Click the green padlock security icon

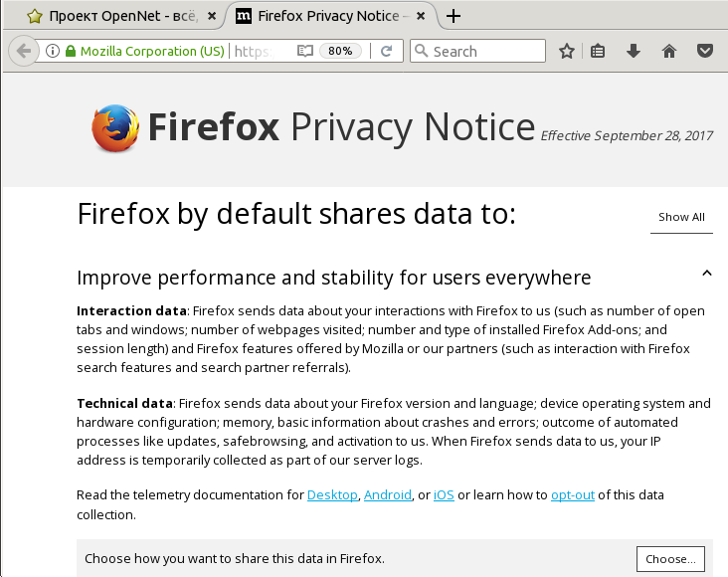coord(71,51)
